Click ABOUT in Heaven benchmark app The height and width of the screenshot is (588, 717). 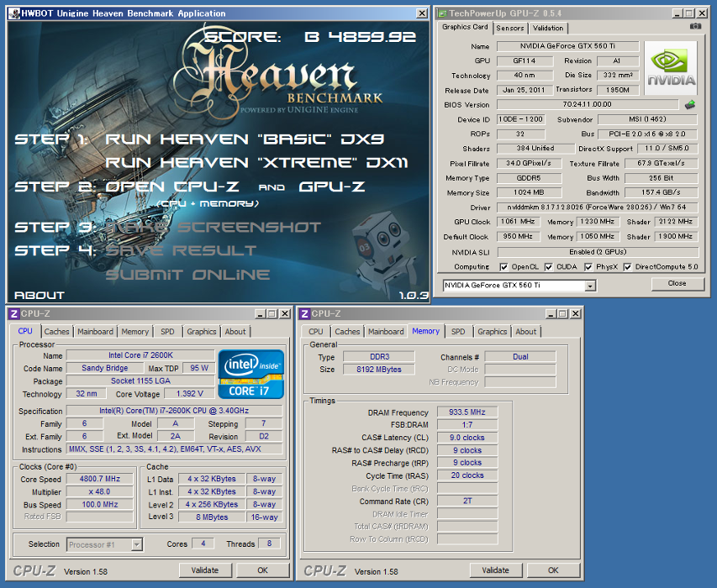coord(40,295)
